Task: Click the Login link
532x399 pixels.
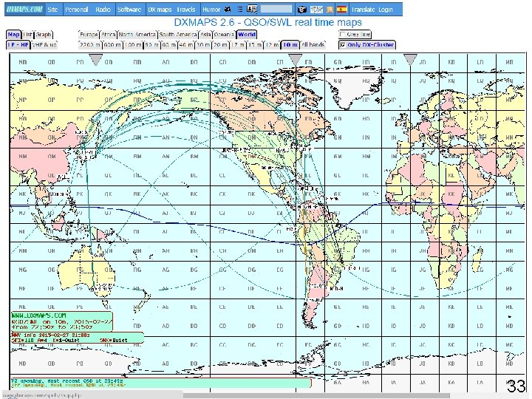Action: point(386,10)
